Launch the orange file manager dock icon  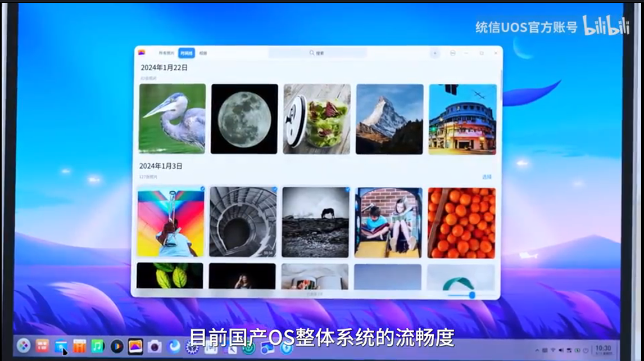79,346
